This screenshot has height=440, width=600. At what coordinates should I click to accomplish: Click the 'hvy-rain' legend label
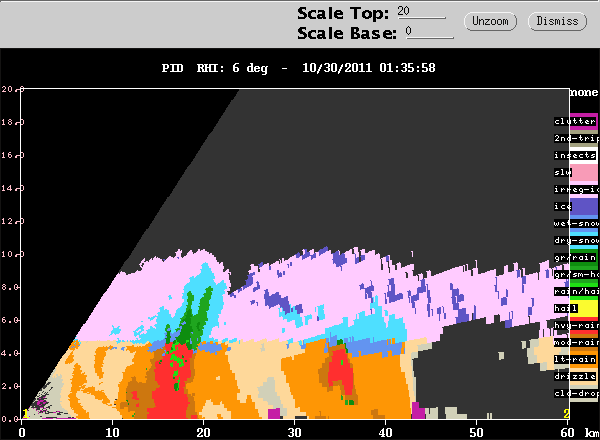[x=576, y=325]
